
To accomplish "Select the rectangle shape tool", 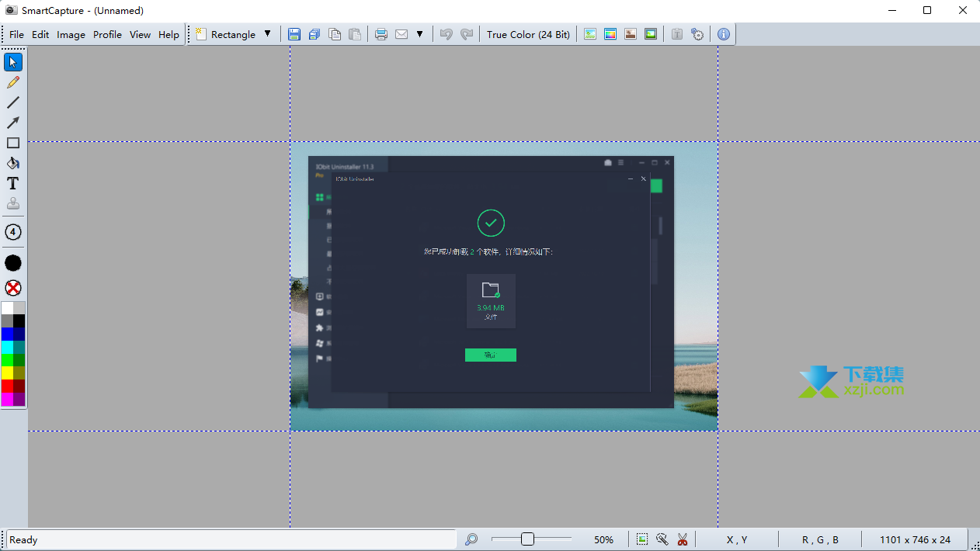I will point(13,143).
